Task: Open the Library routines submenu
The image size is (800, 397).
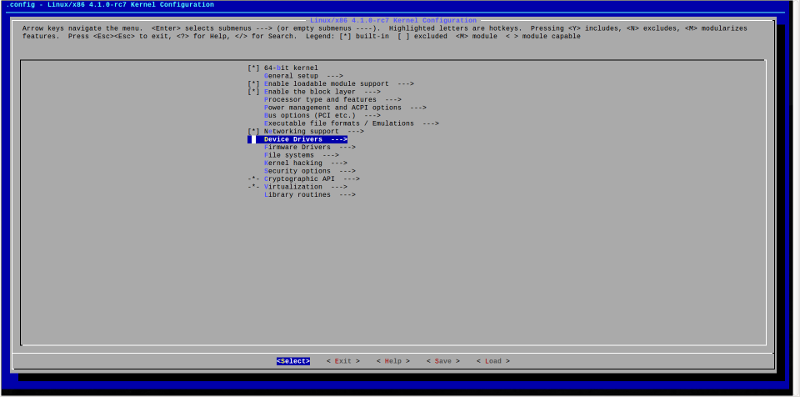Action: tap(310, 195)
